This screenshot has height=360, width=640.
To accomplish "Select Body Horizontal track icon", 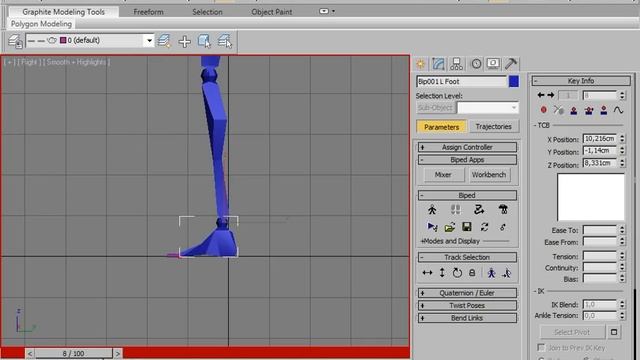I will 427,273.
